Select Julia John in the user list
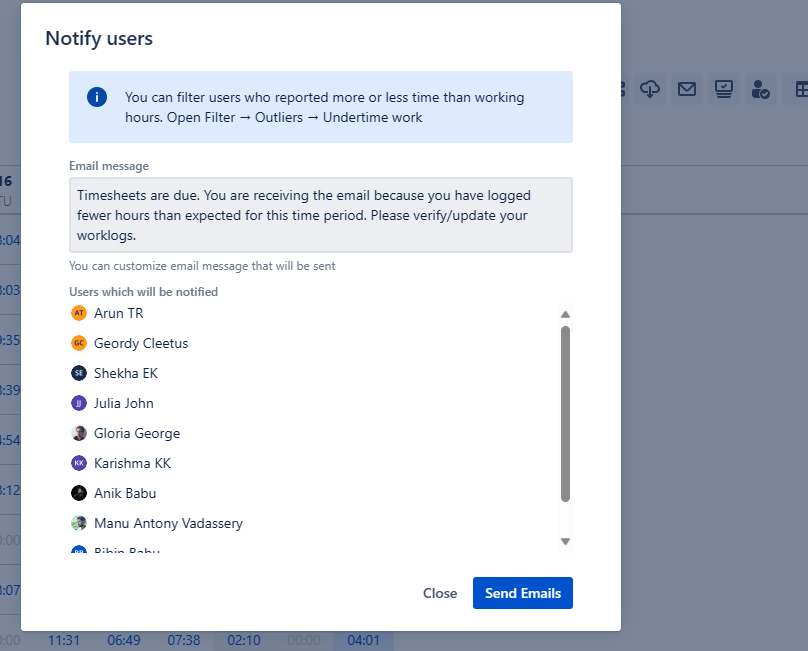 coord(124,403)
